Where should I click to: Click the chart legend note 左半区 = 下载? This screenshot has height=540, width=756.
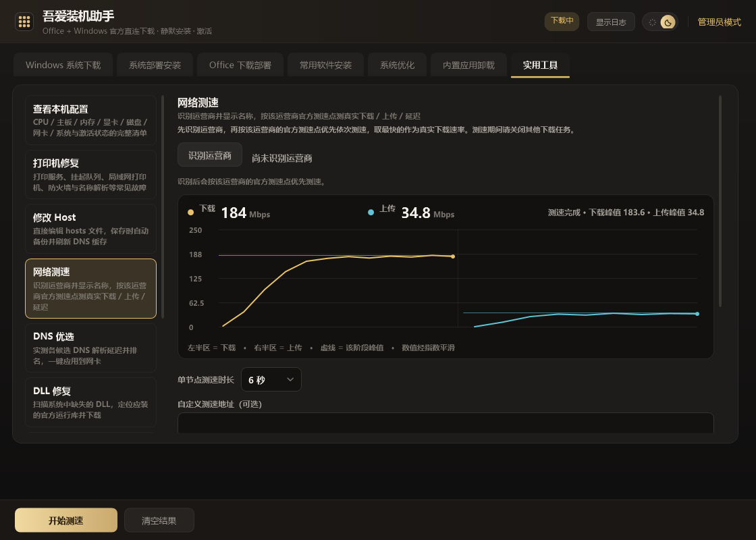(212, 348)
